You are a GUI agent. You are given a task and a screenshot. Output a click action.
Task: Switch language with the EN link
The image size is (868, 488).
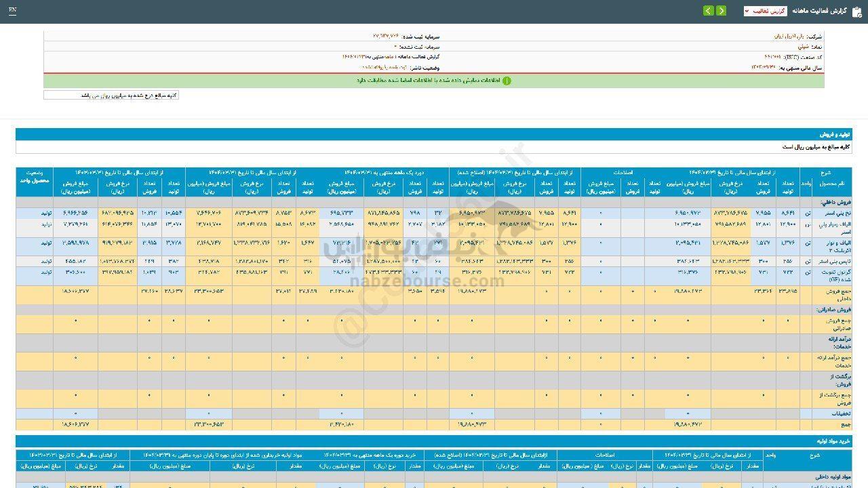pyautogui.click(x=13, y=11)
